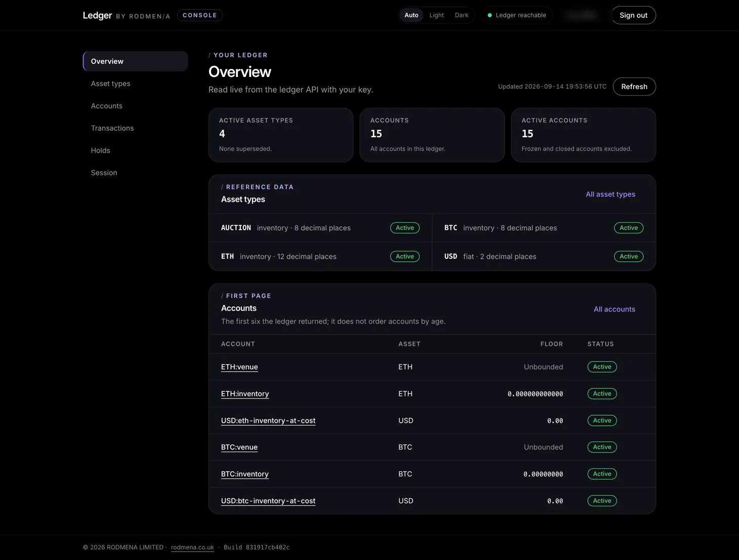This screenshot has height=560, width=739.
Task: Click Active badge for AUCTION asset
Action: [x=405, y=228]
